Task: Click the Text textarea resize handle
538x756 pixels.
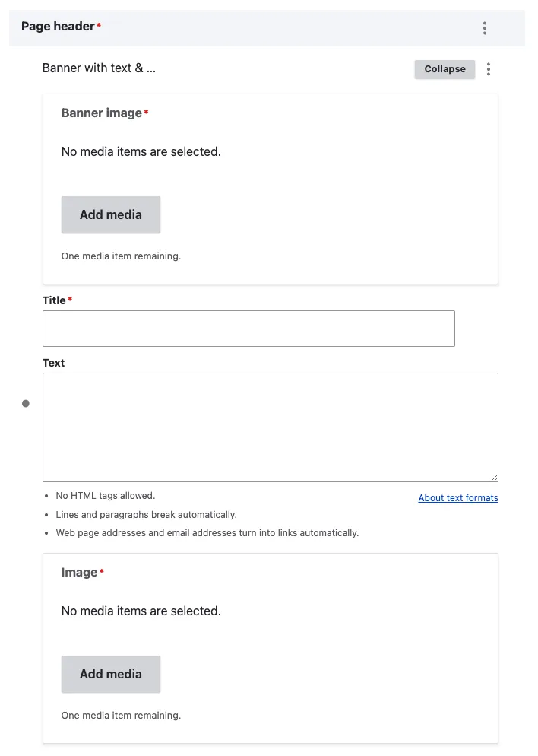Action: (494, 478)
